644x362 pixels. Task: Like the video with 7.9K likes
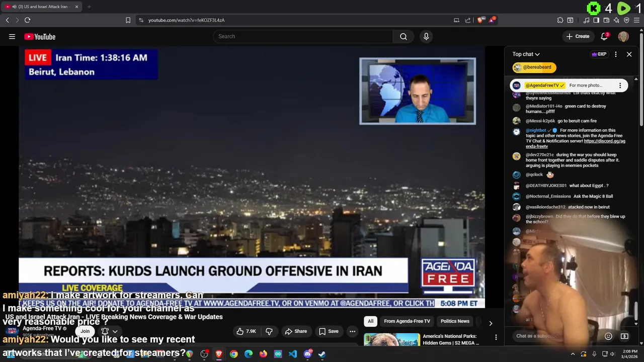247,331
